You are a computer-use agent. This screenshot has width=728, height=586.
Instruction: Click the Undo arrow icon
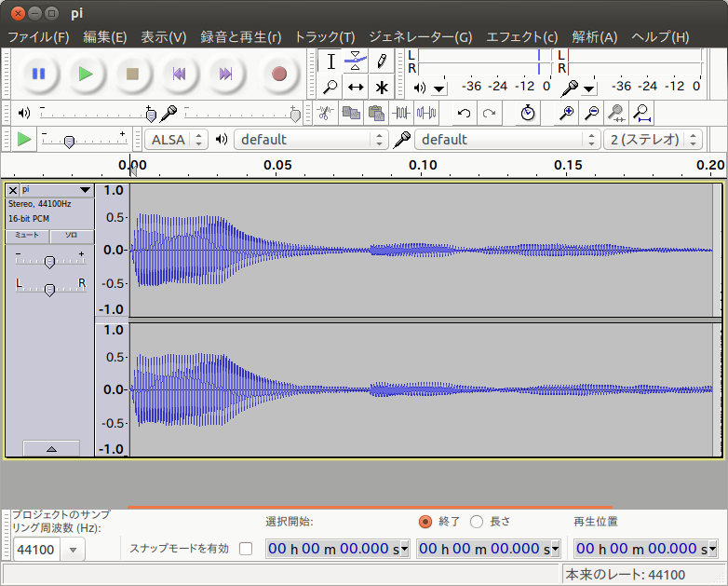point(463,113)
